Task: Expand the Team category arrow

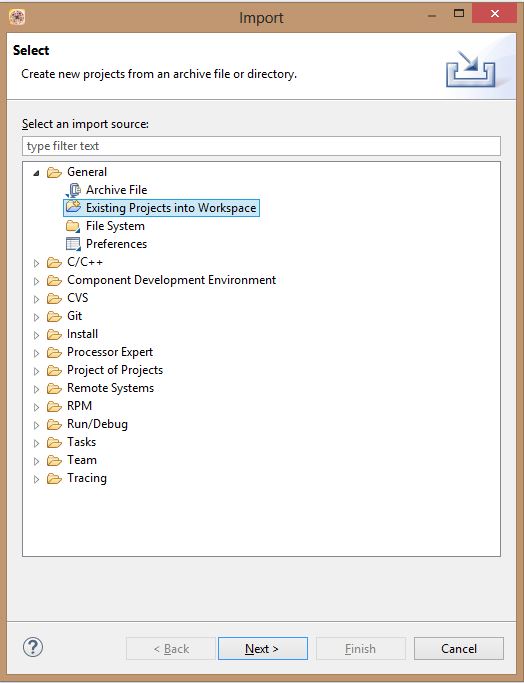Action: click(x=37, y=461)
